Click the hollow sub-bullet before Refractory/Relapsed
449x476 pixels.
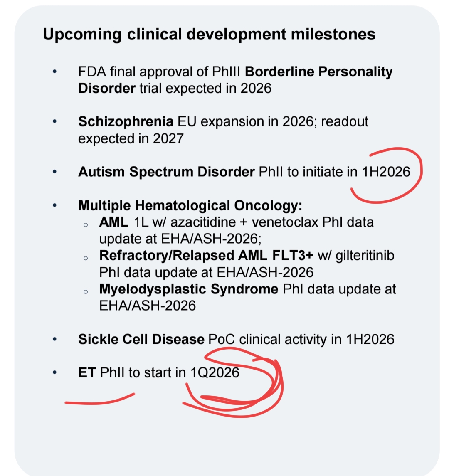[86, 258]
